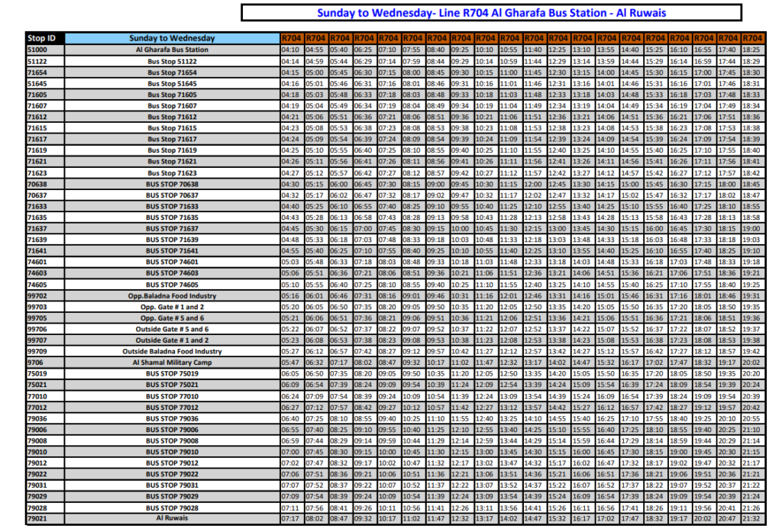Select the Opp.Baladna Food Industry stop name
The image size is (782, 532).
[x=172, y=295]
